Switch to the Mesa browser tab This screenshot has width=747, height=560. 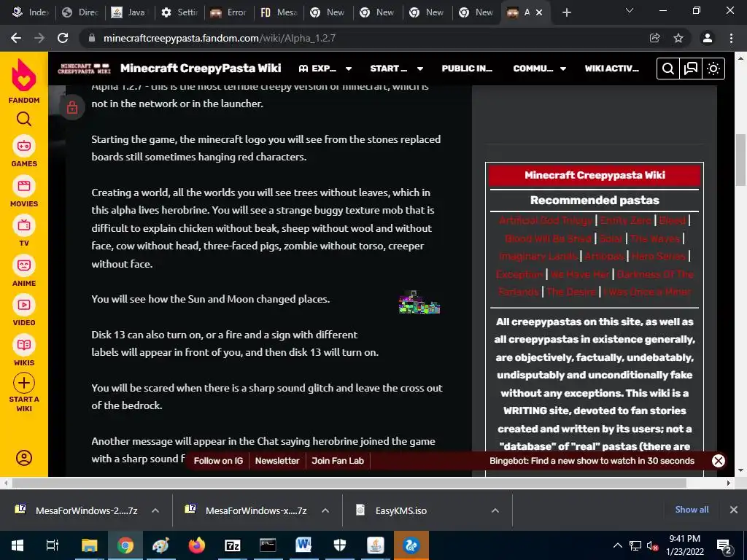[x=279, y=12]
